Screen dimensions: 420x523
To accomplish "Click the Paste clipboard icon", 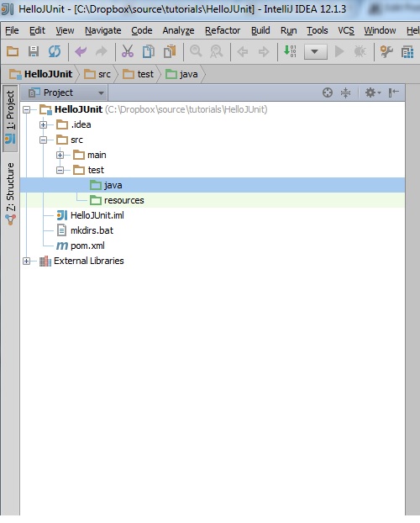I will tap(170, 51).
